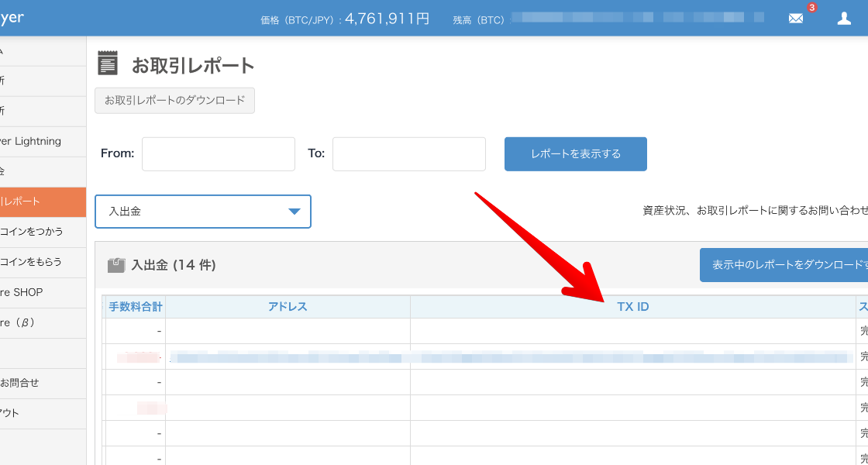
Task: Click レポートを表示する button
Action: [576, 154]
